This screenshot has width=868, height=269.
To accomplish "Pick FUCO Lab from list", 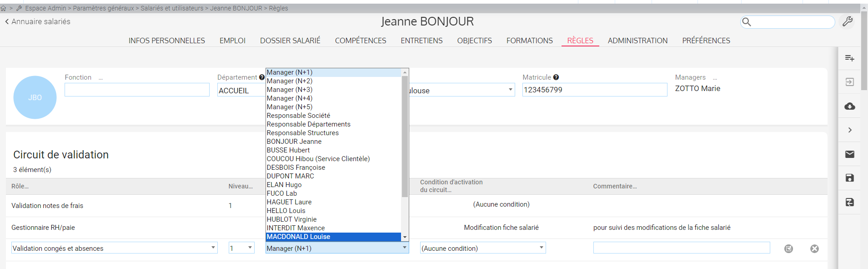I will 333,193.
